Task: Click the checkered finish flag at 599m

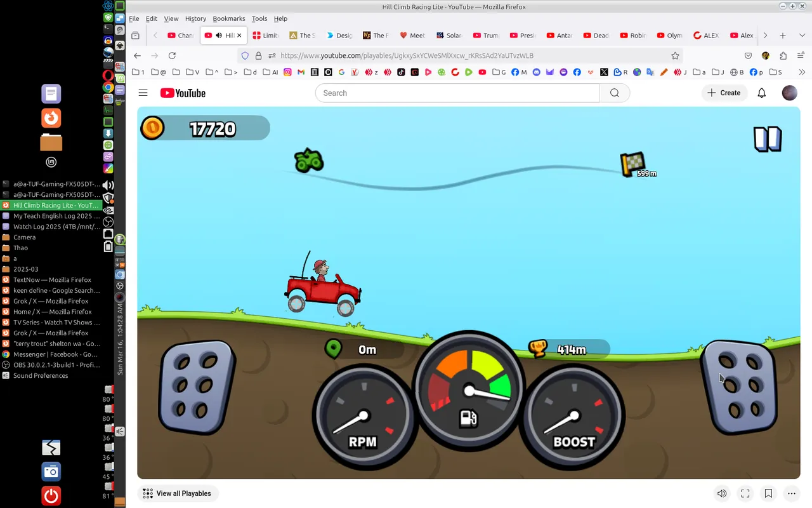Action: (632, 164)
